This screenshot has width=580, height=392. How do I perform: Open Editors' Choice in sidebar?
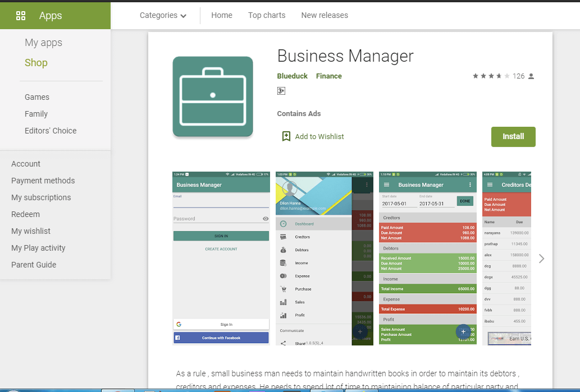click(x=51, y=131)
